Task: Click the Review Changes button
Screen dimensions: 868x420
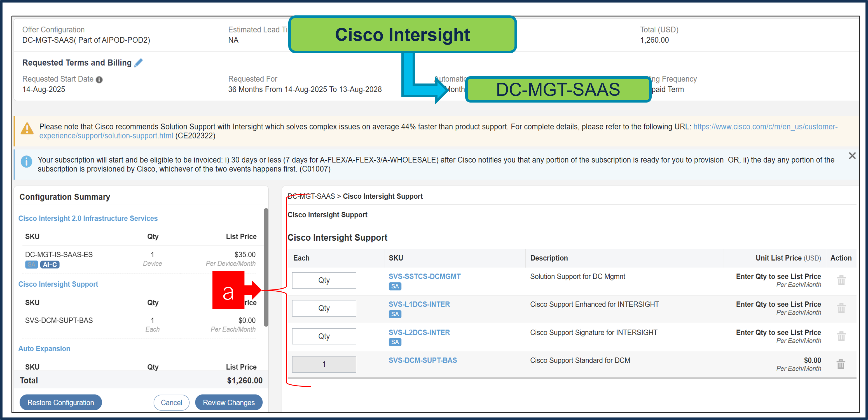Action: (x=228, y=402)
